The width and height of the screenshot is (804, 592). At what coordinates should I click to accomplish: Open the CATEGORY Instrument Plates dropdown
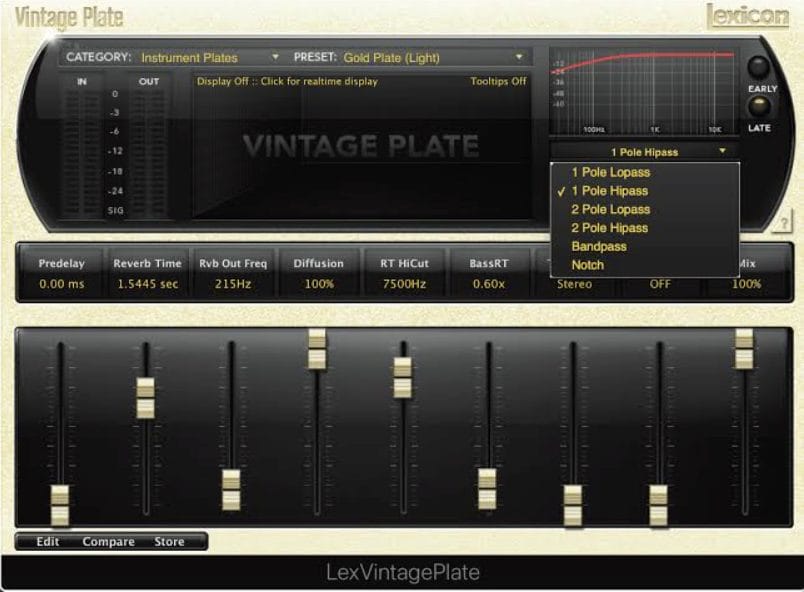[210, 57]
